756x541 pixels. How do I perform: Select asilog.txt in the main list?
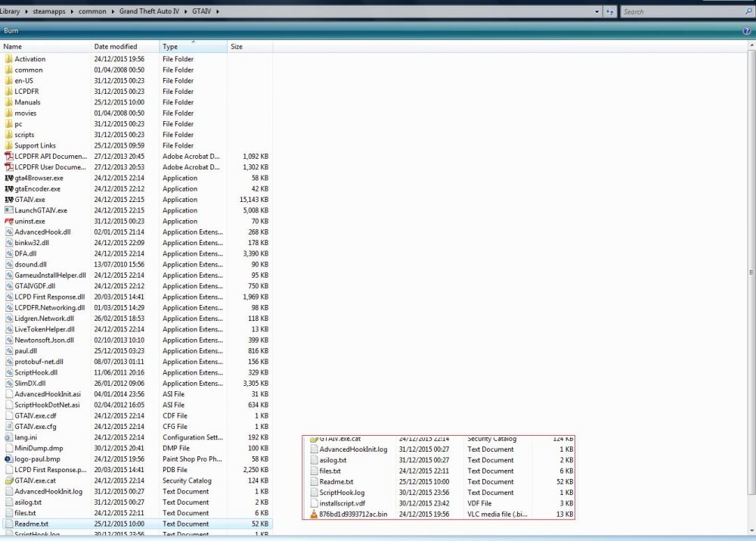[28, 502]
